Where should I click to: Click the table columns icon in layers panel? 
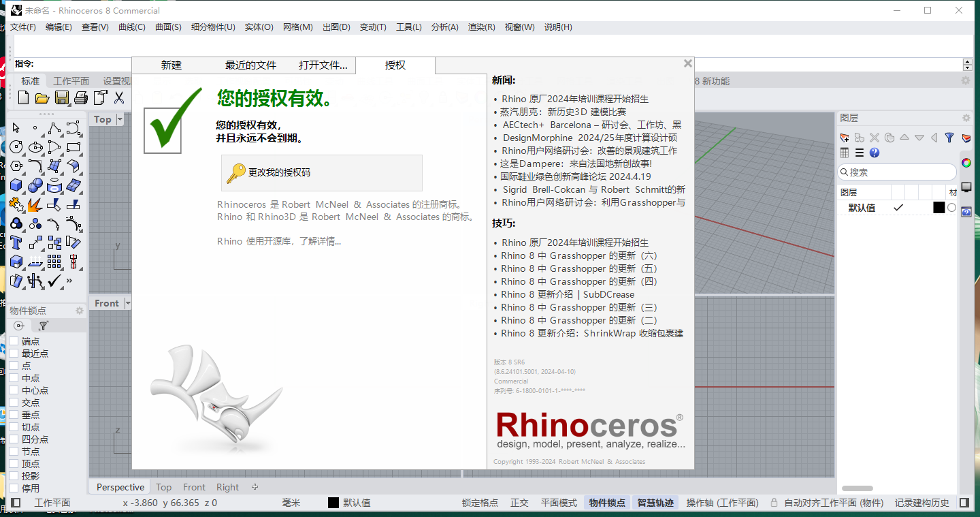coord(845,153)
